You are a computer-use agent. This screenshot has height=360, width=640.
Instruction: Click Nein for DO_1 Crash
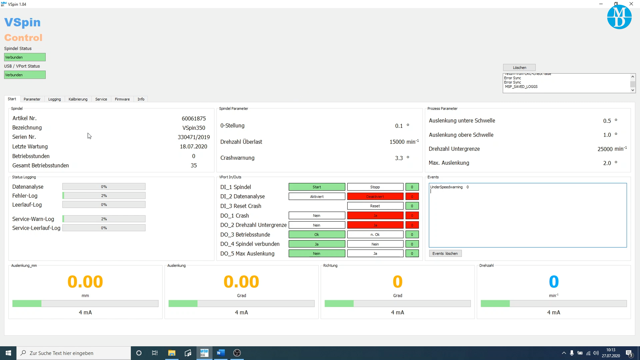[x=317, y=216]
